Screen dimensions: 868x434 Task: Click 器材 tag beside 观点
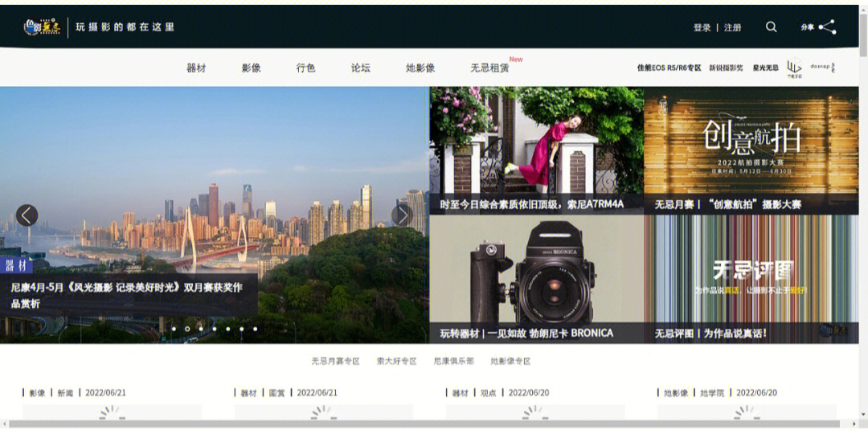click(x=460, y=393)
